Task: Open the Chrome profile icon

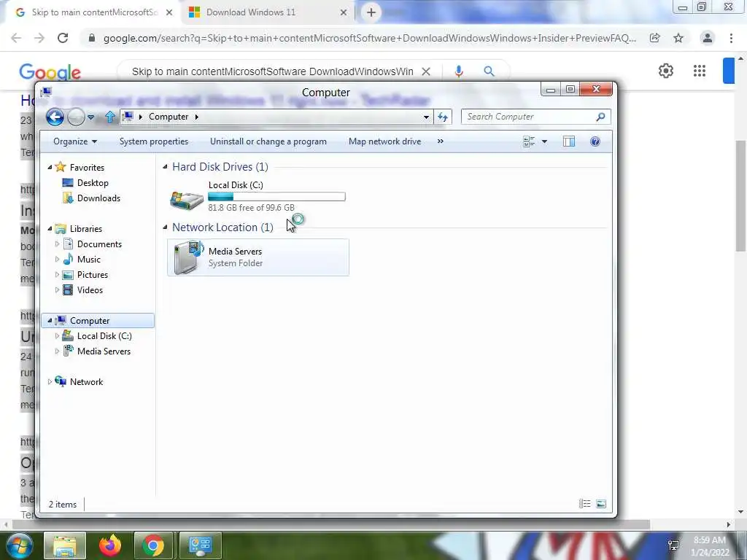Action: [708, 38]
